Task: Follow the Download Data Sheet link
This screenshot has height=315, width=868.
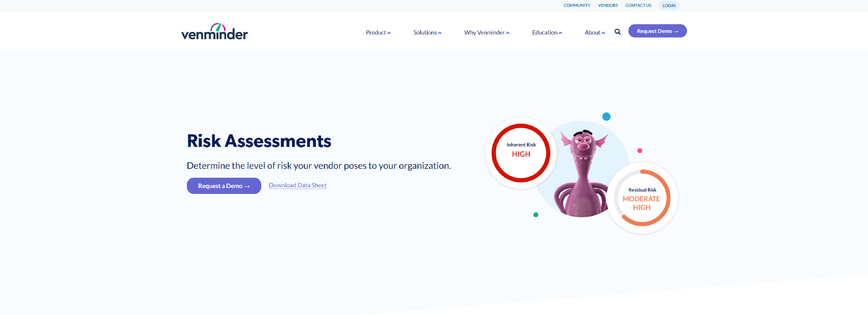Action: click(298, 185)
